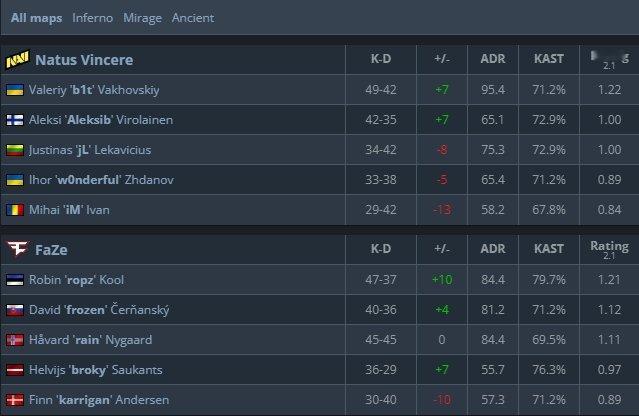The image size is (639, 416).
Task: Switch to the Mirage map tab
Action: [142, 18]
